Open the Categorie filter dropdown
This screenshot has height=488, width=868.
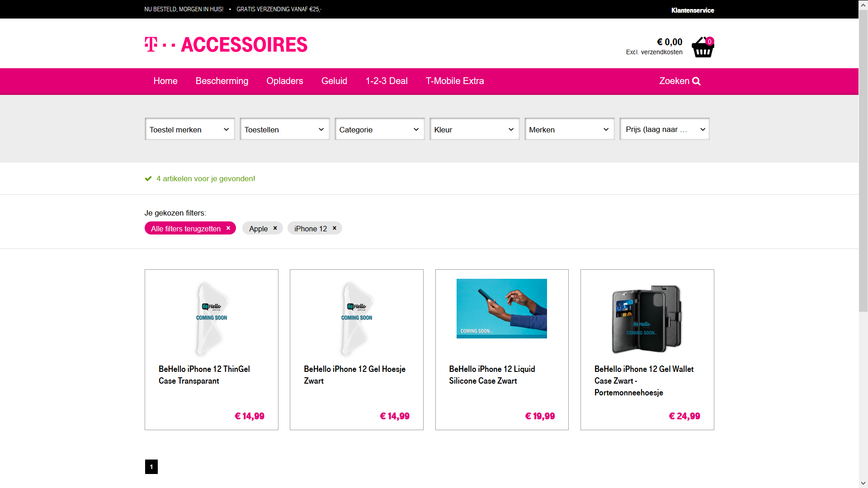point(379,129)
